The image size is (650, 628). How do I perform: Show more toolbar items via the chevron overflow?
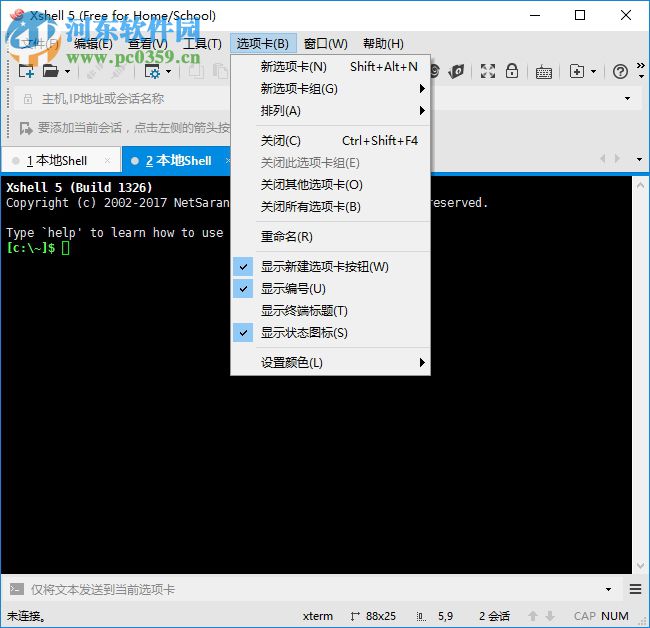coord(641,70)
